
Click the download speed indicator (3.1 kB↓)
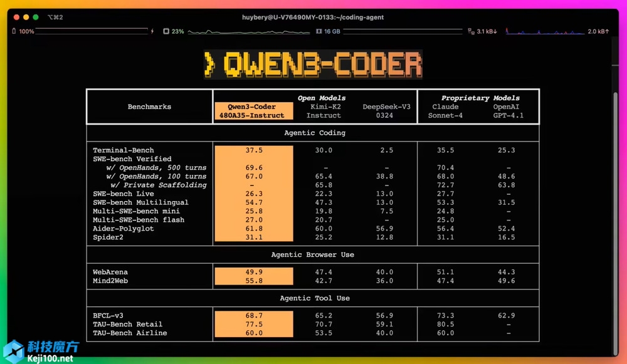pyautogui.click(x=488, y=31)
